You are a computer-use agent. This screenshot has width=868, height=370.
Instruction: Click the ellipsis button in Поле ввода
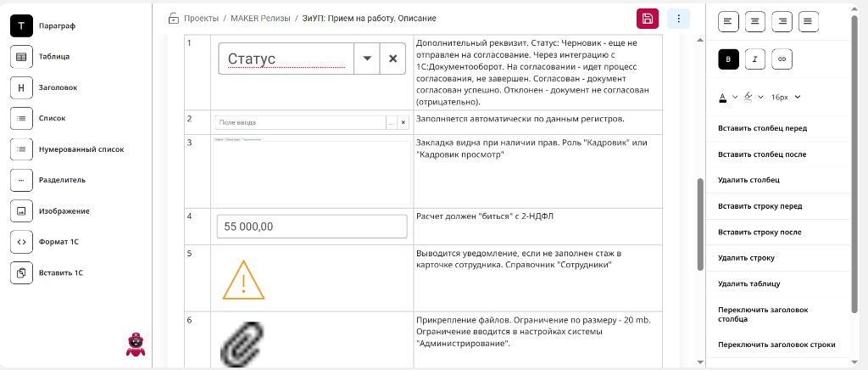[x=392, y=122]
